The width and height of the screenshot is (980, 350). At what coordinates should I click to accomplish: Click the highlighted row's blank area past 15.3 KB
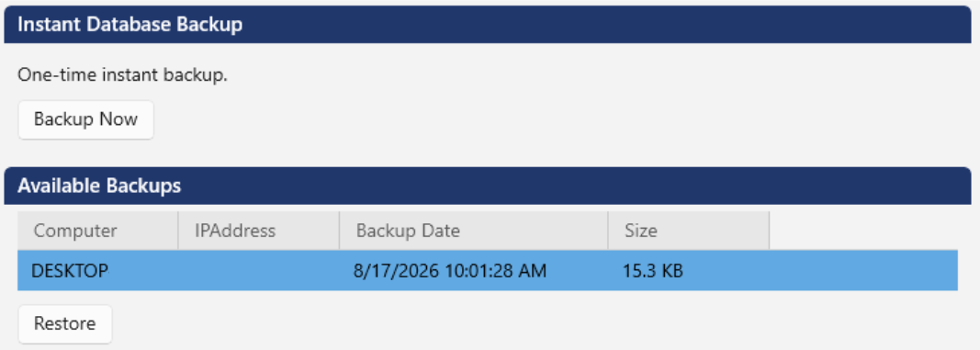pos(863,271)
